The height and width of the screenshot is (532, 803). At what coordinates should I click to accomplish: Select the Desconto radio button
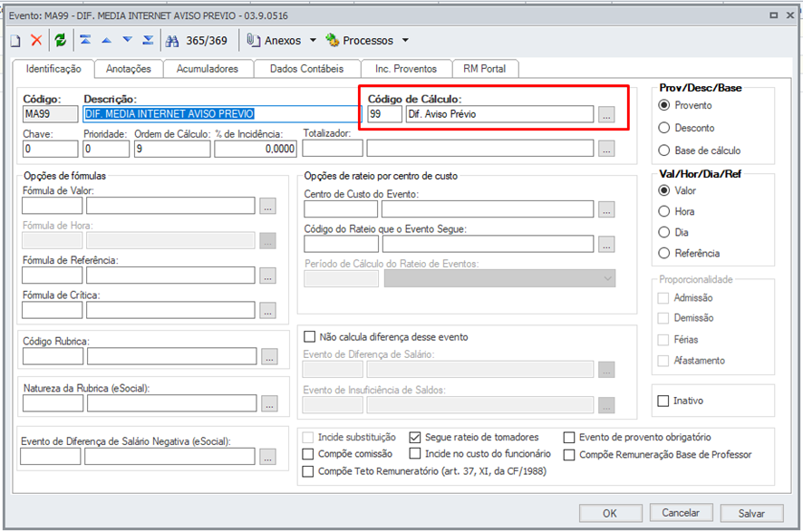[663, 128]
